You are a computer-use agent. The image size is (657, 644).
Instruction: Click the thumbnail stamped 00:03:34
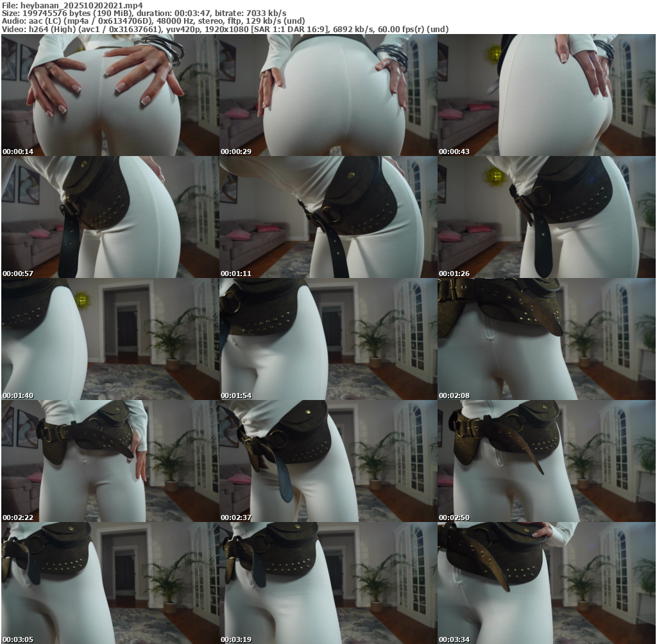click(x=547, y=583)
